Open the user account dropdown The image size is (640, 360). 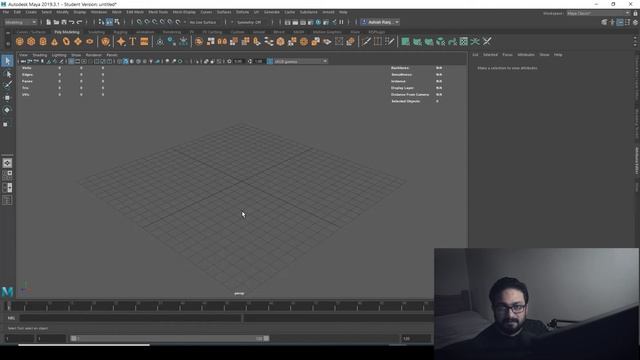click(x=380, y=22)
